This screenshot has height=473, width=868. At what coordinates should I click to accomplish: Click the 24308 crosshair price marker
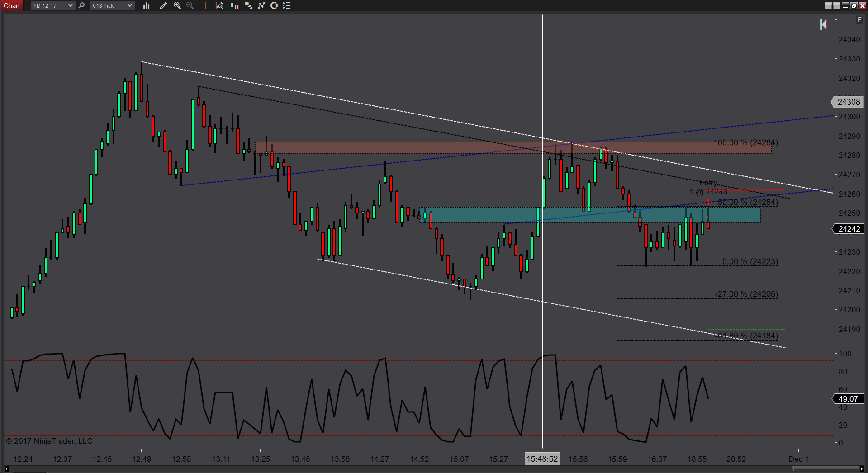[848, 102]
